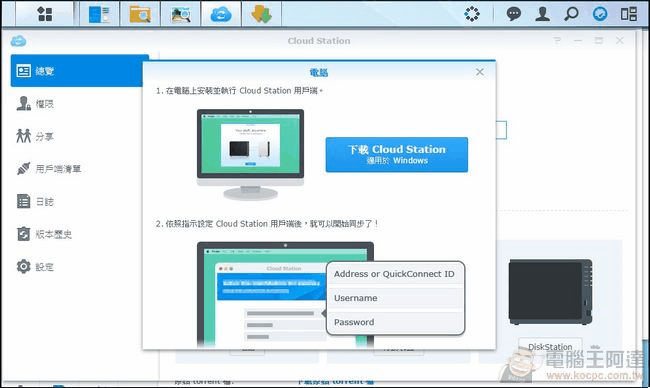Click step 2 instruction text
Screen dimensions: 650x388
(x=267, y=224)
